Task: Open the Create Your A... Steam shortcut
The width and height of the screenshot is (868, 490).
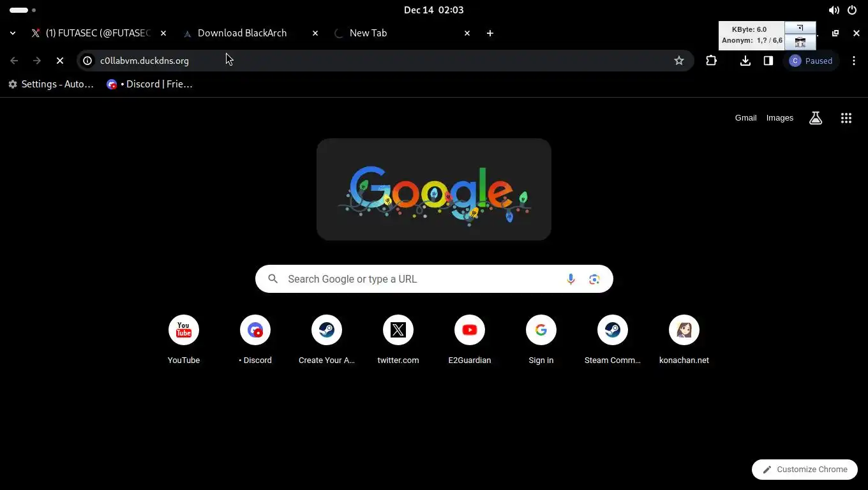Action: click(327, 340)
